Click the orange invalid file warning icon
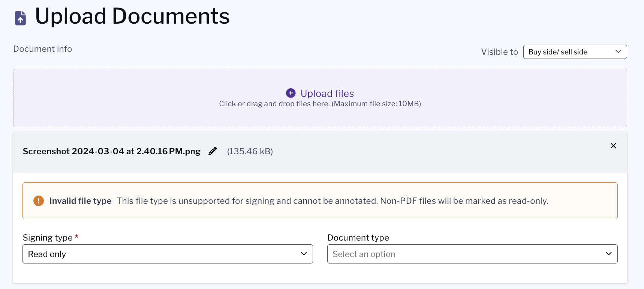 [39, 201]
